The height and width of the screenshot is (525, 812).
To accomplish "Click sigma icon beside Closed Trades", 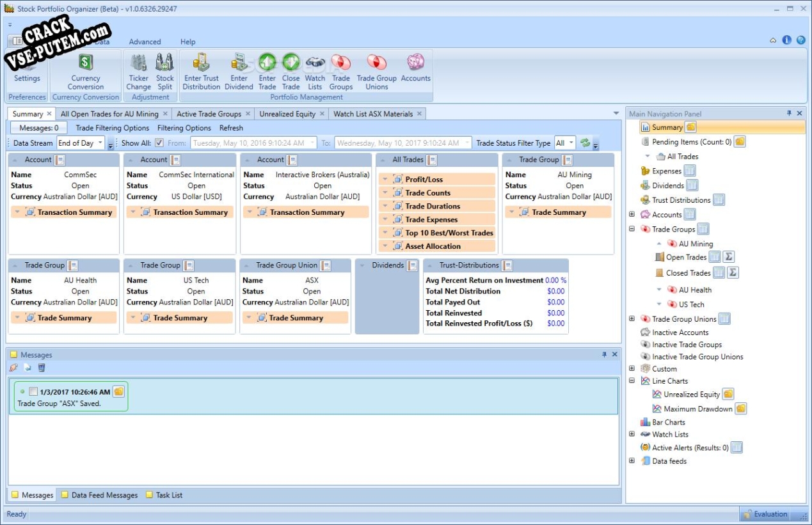I will (x=733, y=272).
